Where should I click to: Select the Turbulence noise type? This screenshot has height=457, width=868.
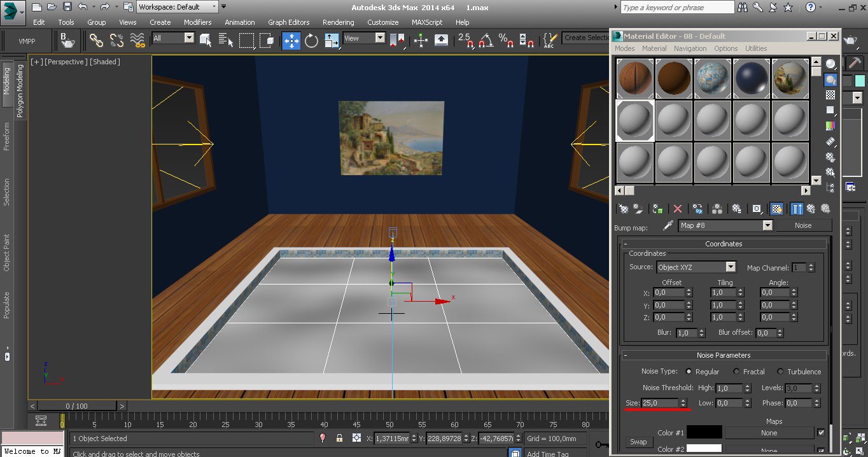point(780,372)
